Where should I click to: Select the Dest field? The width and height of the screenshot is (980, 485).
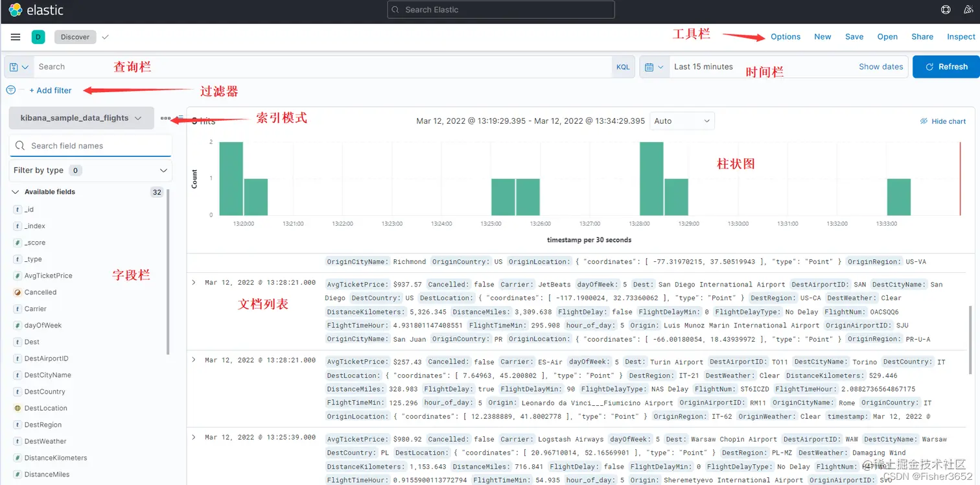[x=32, y=342]
